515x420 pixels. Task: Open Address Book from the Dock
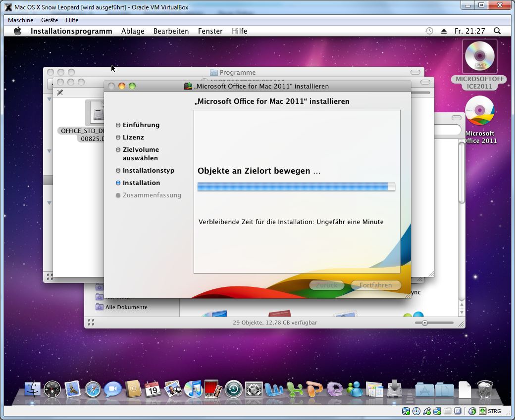[133, 389]
